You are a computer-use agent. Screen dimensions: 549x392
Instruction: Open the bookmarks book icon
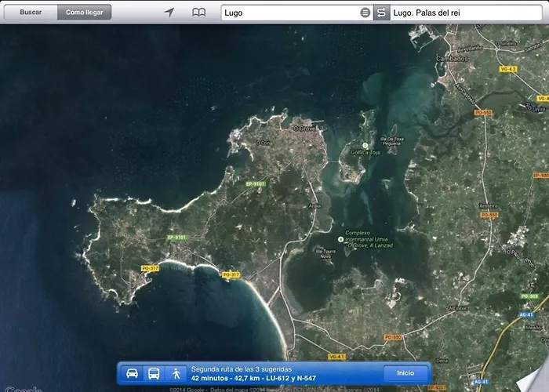point(199,13)
